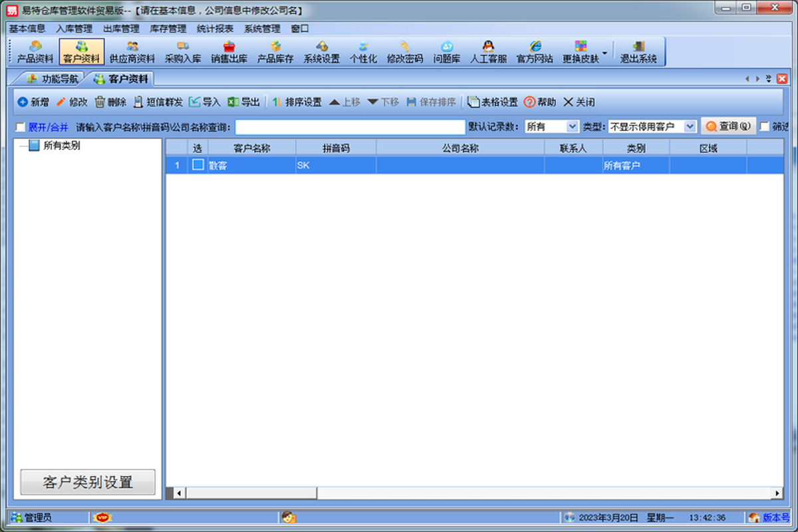Click the 帮助 help icon
The image size is (798, 532).
[x=540, y=102]
